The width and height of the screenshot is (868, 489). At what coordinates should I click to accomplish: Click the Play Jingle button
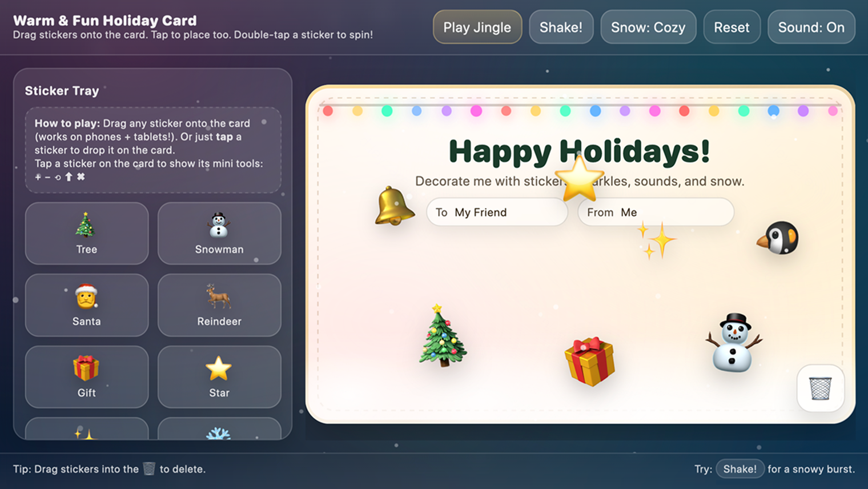[477, 27]
